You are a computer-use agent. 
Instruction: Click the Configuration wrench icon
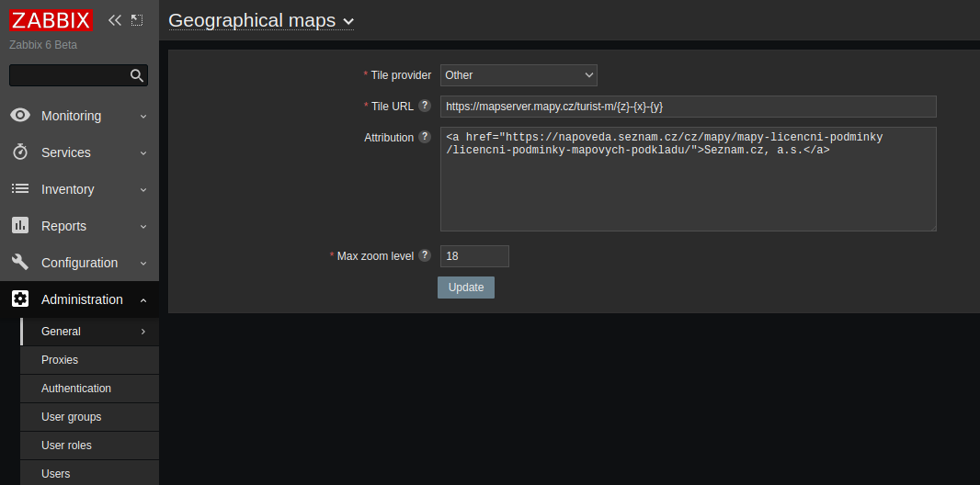click(20, 263)
